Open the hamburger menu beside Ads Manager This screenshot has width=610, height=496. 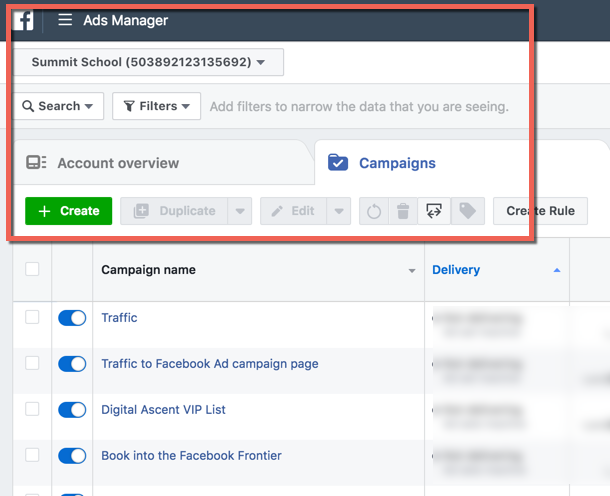point(65,19)
